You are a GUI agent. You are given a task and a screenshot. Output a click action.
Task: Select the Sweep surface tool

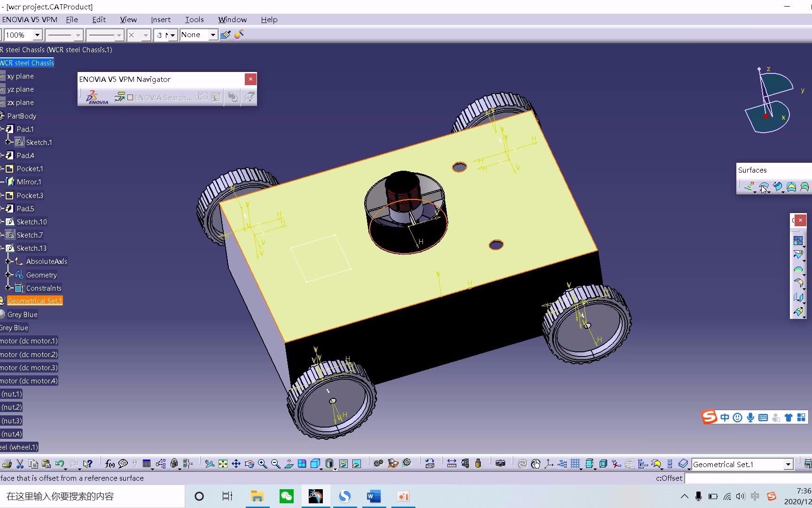(x=778, y=187)
